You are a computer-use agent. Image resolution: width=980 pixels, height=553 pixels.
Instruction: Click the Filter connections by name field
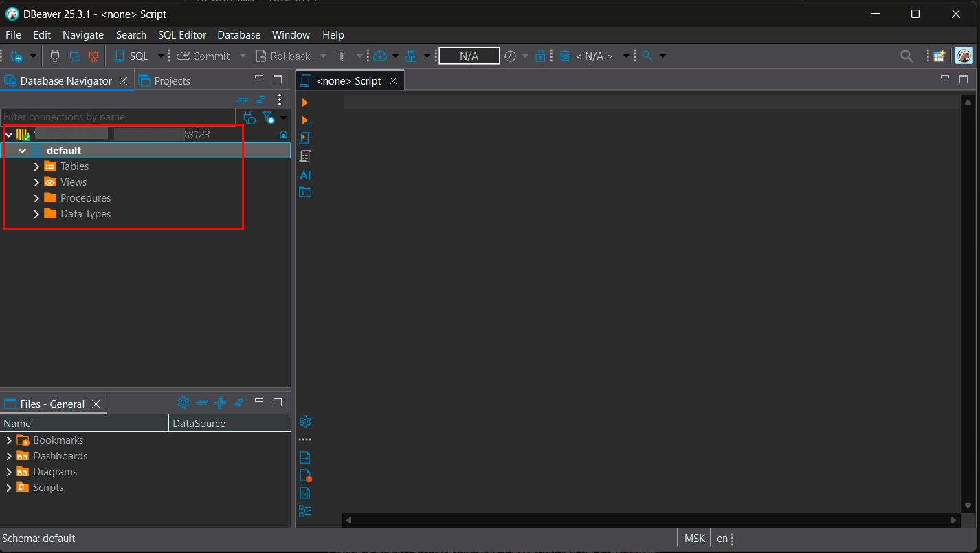coord(117,117)
